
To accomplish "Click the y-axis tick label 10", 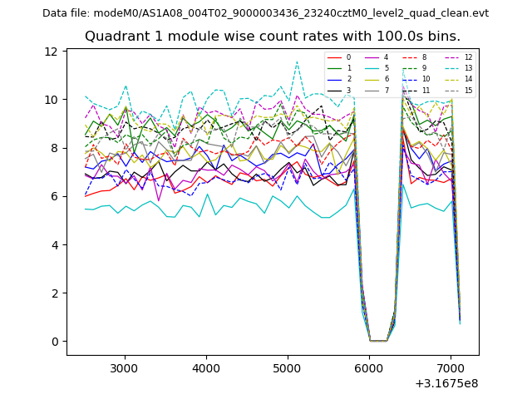I will click(x=51, y=100).
